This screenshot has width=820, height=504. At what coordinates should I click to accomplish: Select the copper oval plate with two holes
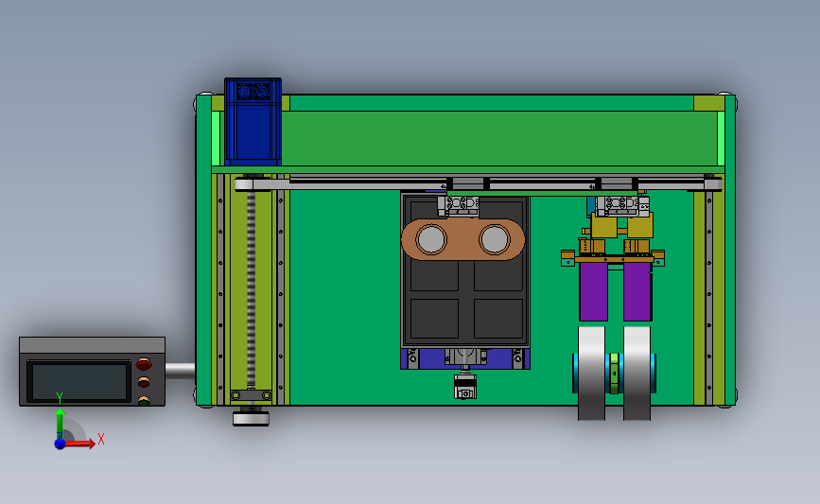click(x=462, y=239)
